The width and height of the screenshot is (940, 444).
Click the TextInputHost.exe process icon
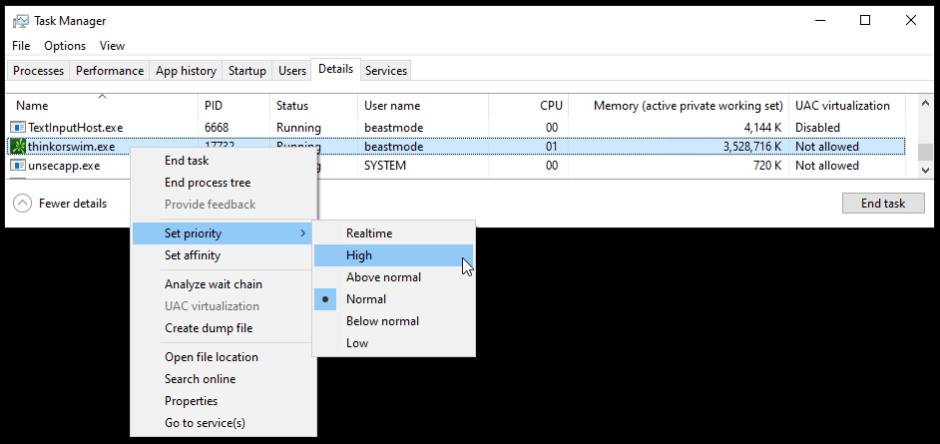click(18, 128)
